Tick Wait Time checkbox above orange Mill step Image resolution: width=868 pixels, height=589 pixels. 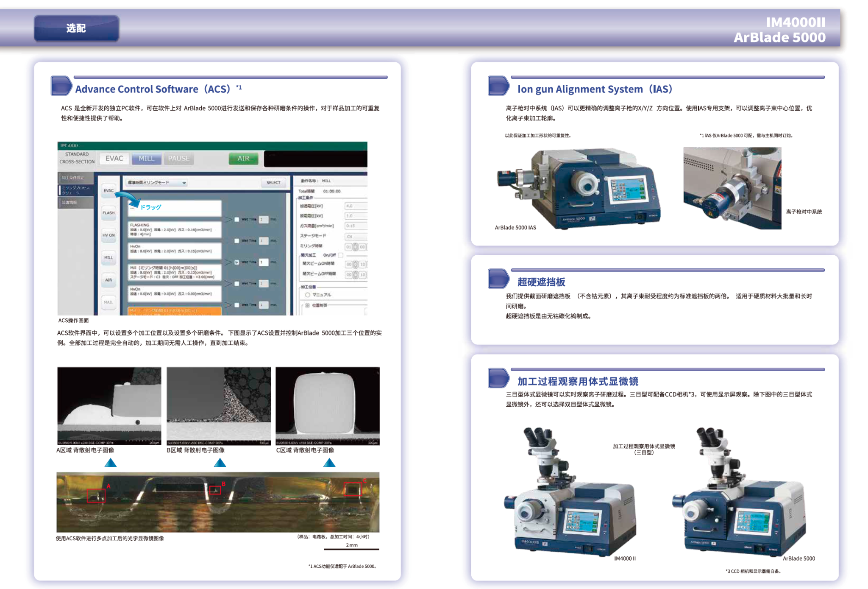click(236, 305)
